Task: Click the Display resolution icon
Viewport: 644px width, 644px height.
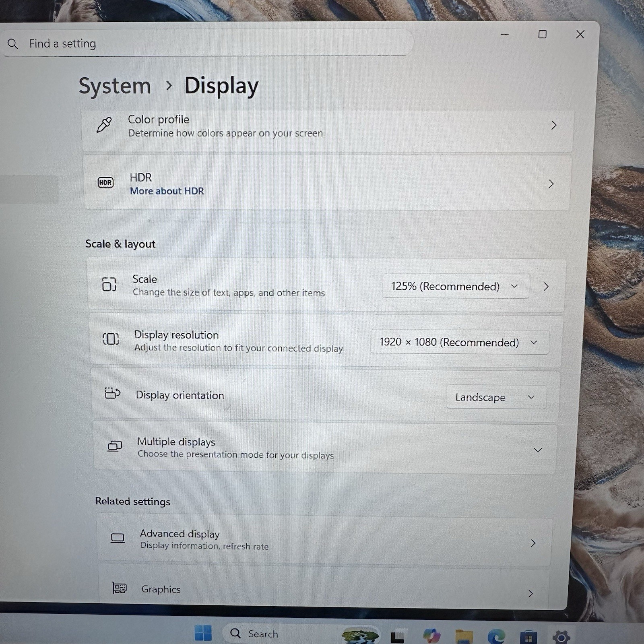Action: 111,339
